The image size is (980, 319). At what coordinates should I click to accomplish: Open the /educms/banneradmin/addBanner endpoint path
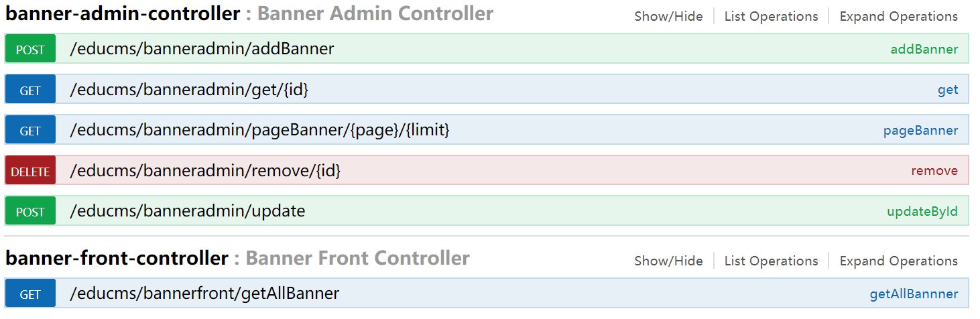(x=202, y=49)
